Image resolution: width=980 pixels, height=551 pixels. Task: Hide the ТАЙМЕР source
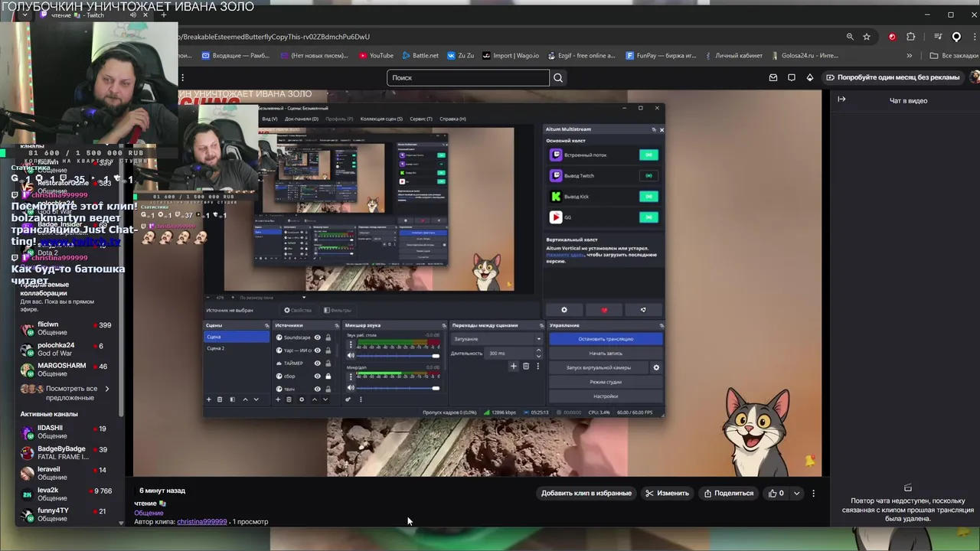pos(317,363)
